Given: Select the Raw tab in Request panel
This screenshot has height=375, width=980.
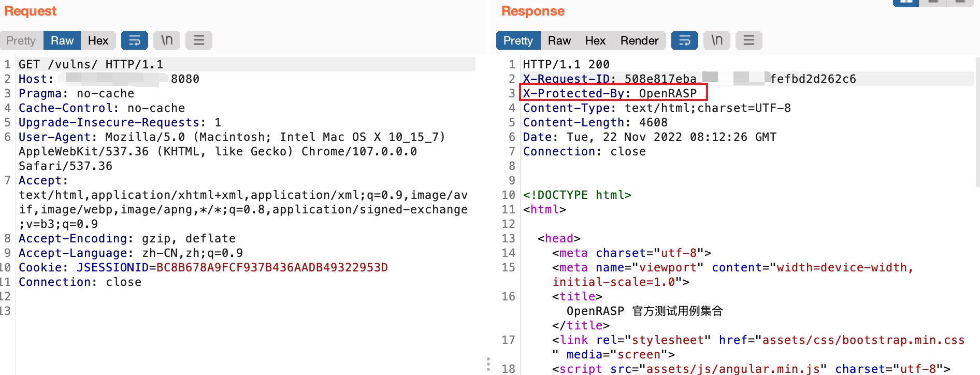Looking at the screenshot, I should pyautogui.click(x=62, y=40).
